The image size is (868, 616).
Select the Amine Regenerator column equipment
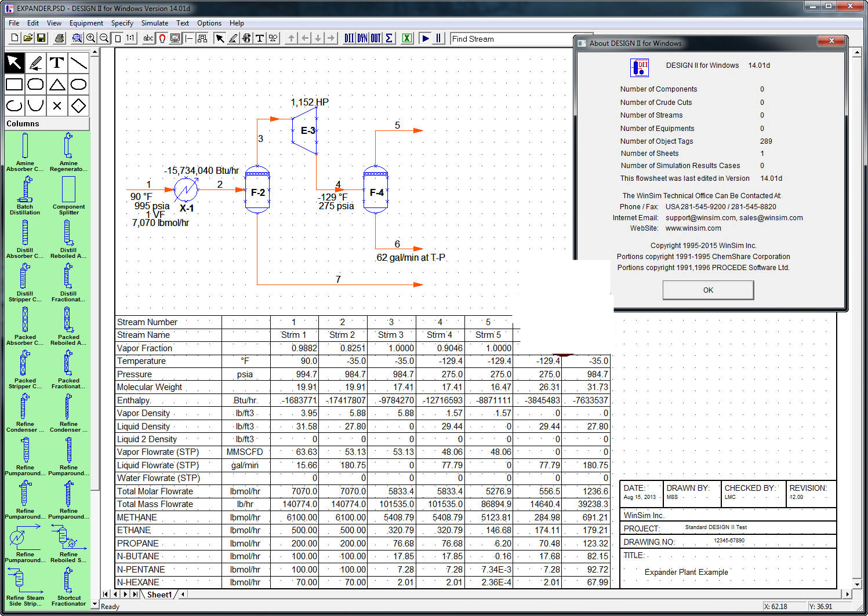click(68, 152)
